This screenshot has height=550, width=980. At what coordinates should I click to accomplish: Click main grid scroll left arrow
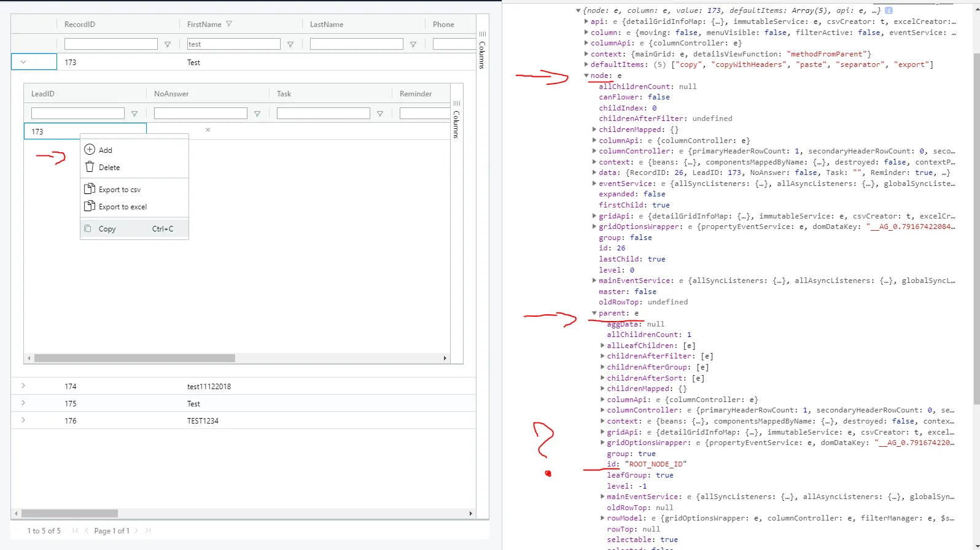pyautogui.click(x=15, y=513)
